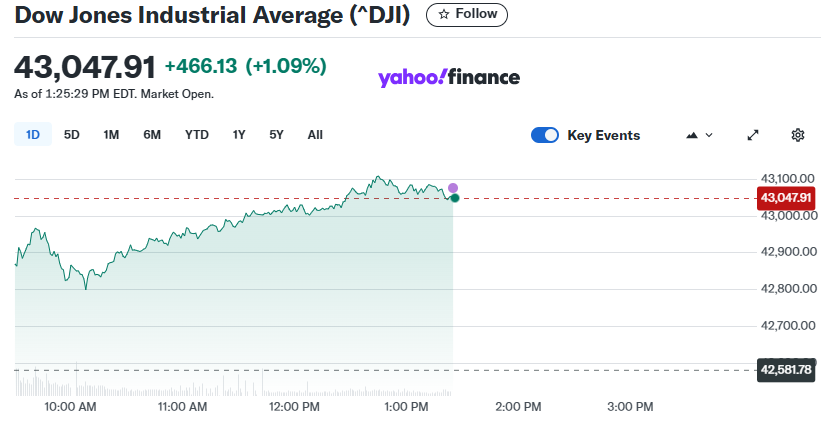
Task: Click the mountain chart type icon
Action: 691,135
